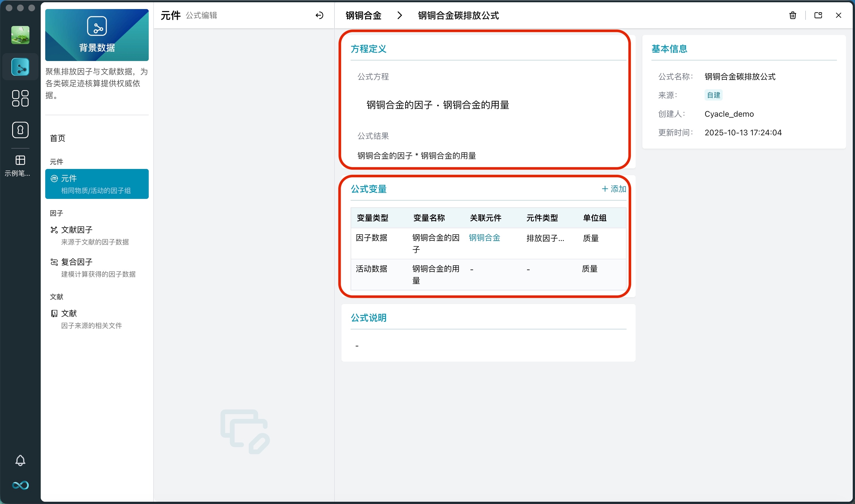Screen dimensions: 855x504
Task: Open formula in new window via the panel icon
Action: [818, 15]
